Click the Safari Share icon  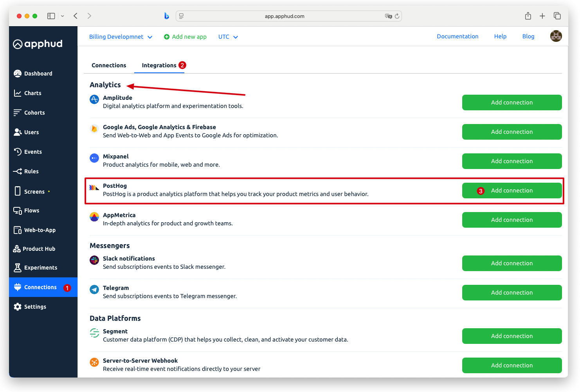click(x=528, y=16)
